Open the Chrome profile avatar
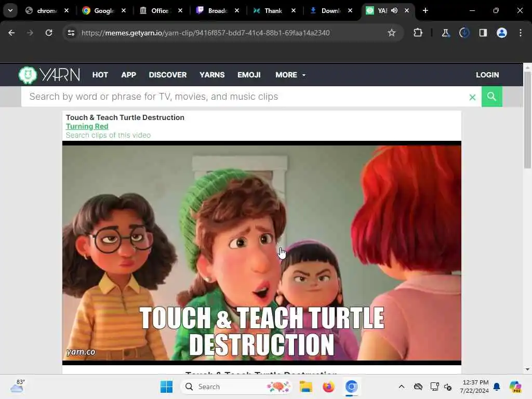532x399 pixels. tap(502, 33)
